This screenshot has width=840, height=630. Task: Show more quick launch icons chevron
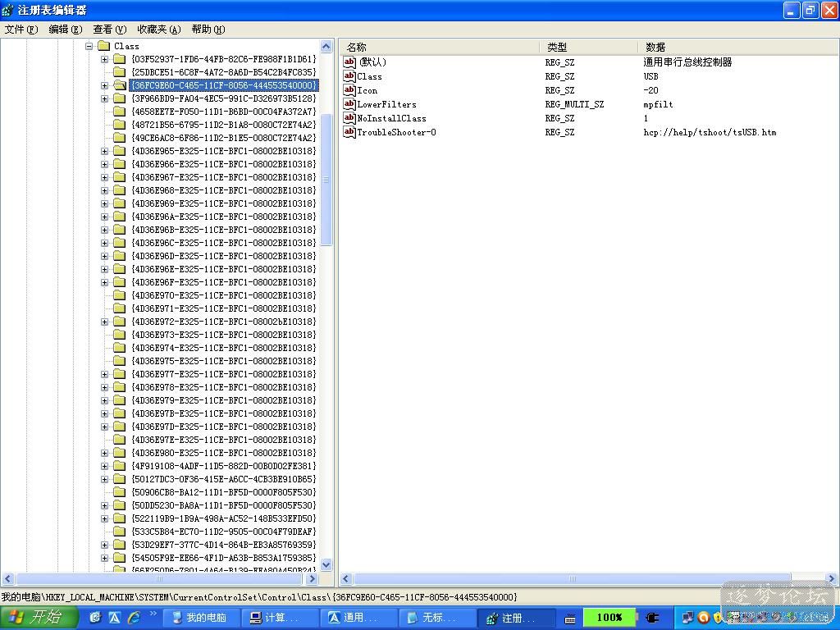click(153, 614)
